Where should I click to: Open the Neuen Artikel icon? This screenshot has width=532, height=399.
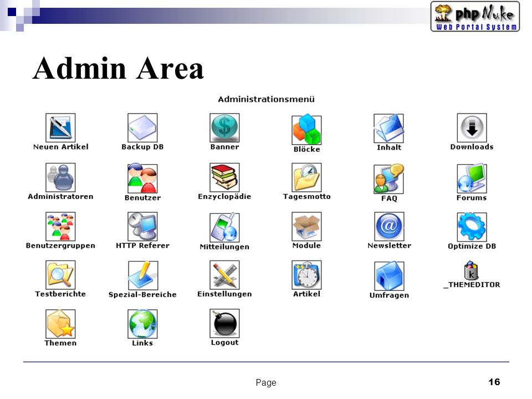[60, 128]
